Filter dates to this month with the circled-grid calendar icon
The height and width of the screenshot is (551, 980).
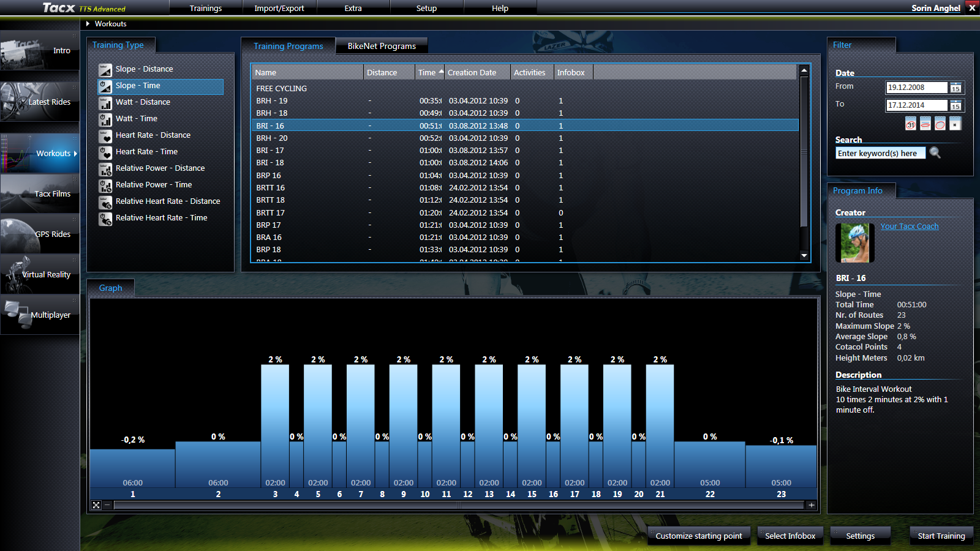click(940, 124)
